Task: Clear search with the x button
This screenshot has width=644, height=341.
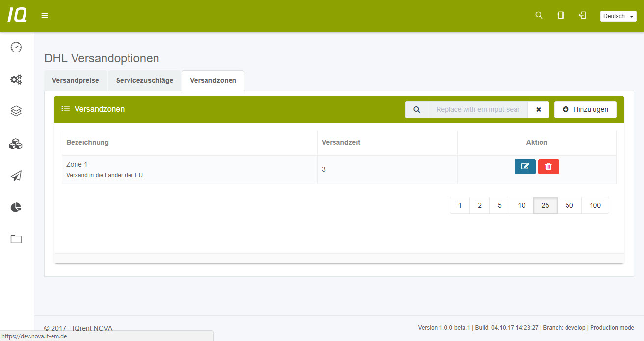Action: click(538, 109)
